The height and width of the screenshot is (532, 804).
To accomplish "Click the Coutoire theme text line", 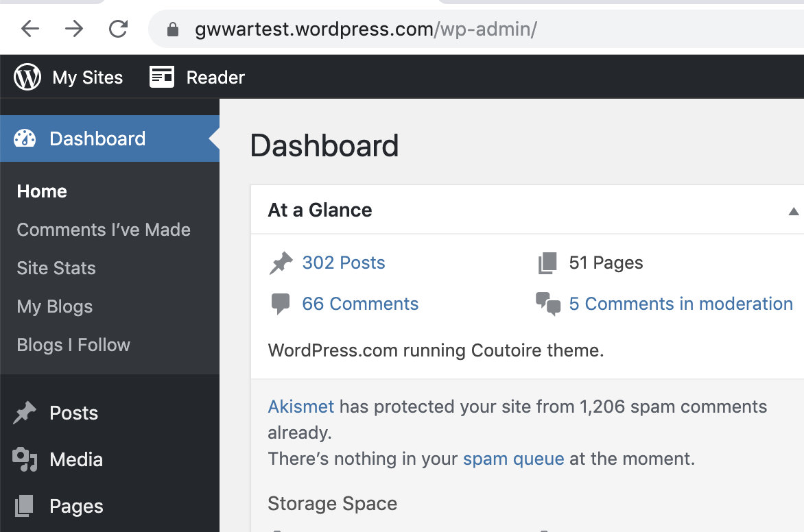I will click(x=436, y=350).
